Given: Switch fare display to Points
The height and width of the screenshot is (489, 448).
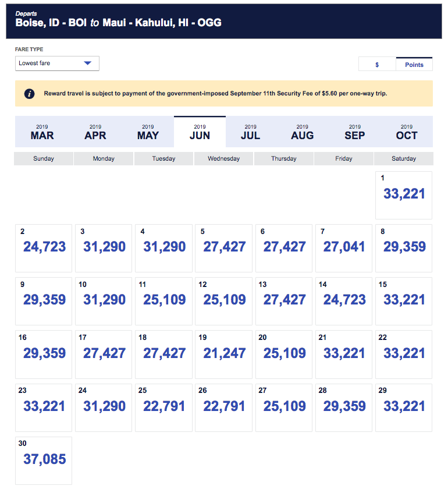Looking at the screenshot, I should coord(414,65).
